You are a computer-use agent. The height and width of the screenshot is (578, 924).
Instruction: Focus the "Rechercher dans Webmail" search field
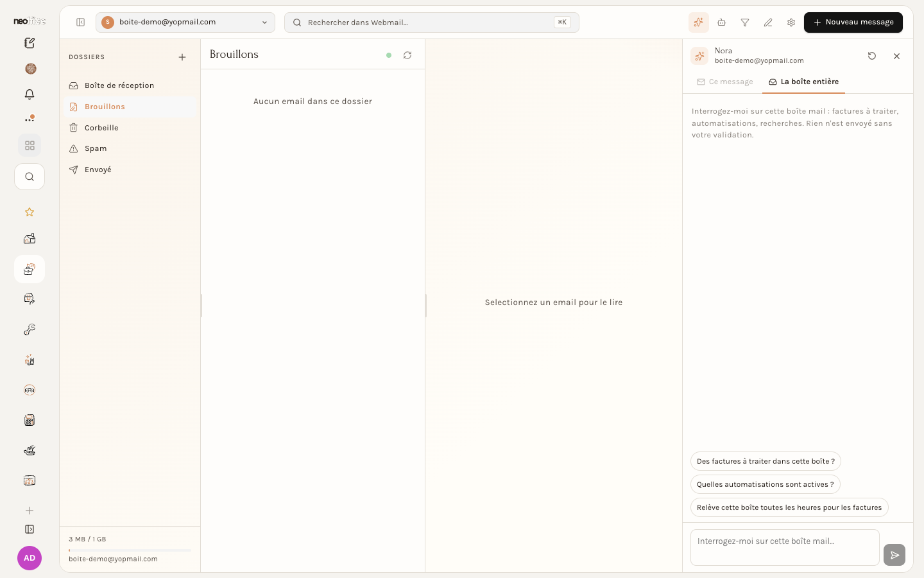tap(432, 22)
